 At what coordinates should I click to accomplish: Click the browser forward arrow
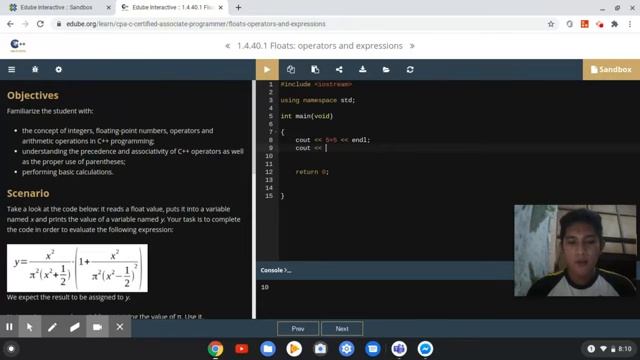(x=25, y=24)
